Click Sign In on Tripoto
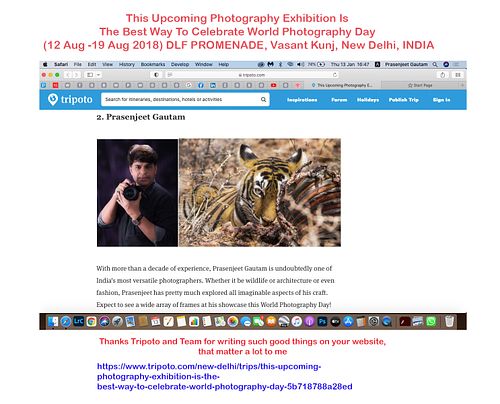Image resolution: width=500 pixels, height=404 pixels. [441, 100]
